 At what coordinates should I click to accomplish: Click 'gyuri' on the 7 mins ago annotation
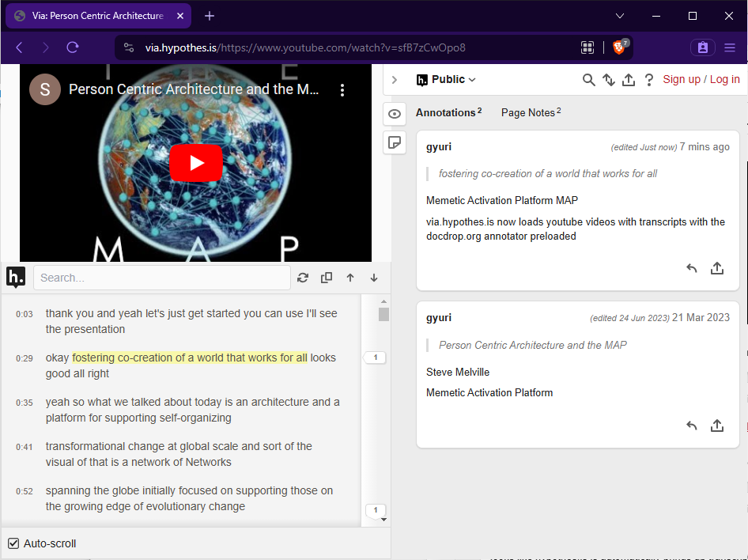(439, 147)
